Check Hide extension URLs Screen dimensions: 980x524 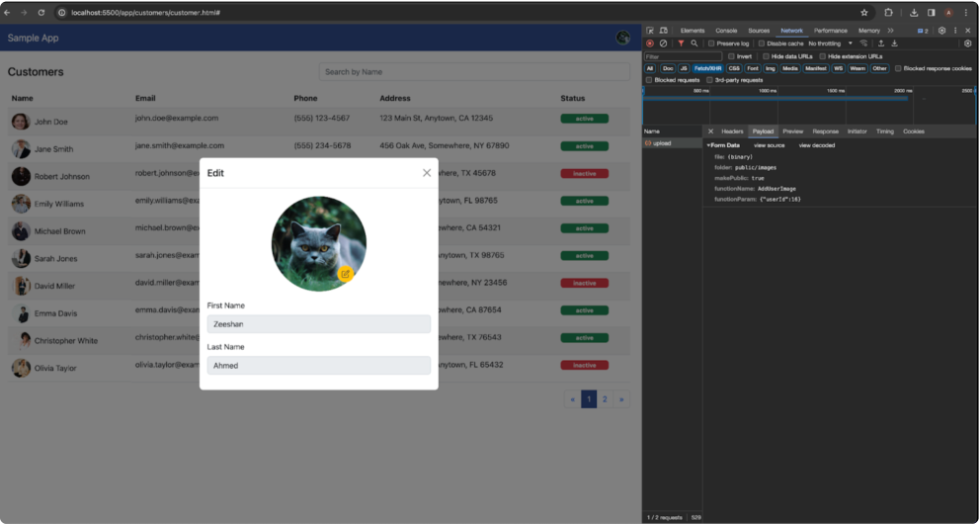point(823,56)
